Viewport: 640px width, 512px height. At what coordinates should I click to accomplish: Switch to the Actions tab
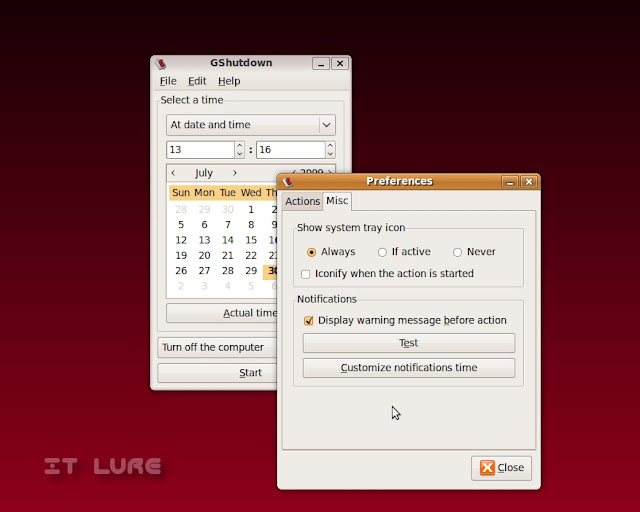pyautogui.click(x=302, y=201)
